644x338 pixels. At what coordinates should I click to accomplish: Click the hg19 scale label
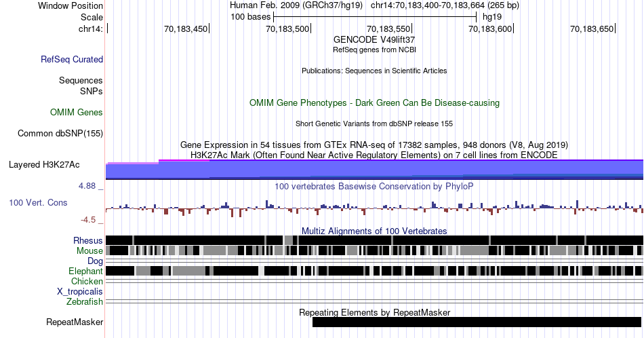coord(492,17)
